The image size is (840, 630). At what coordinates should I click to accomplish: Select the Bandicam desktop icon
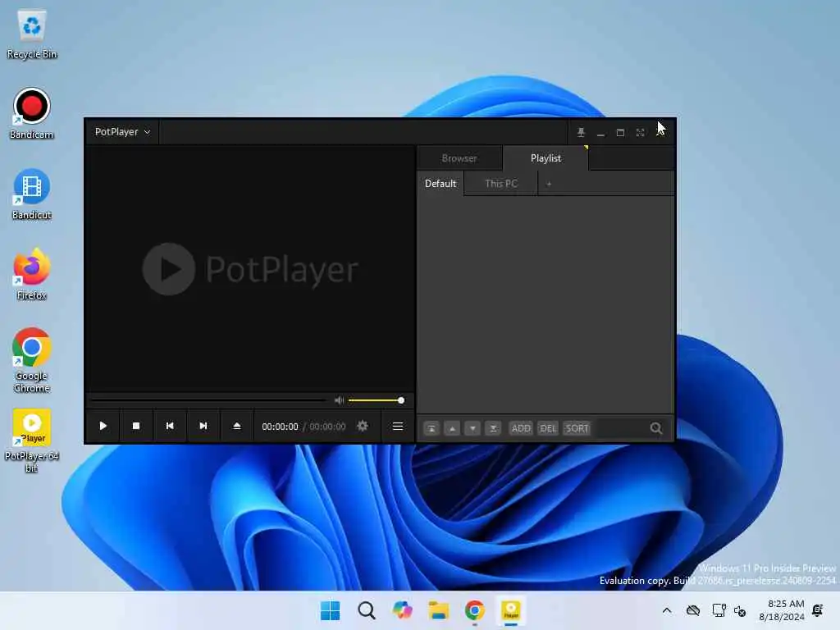(x=32, y=113)
